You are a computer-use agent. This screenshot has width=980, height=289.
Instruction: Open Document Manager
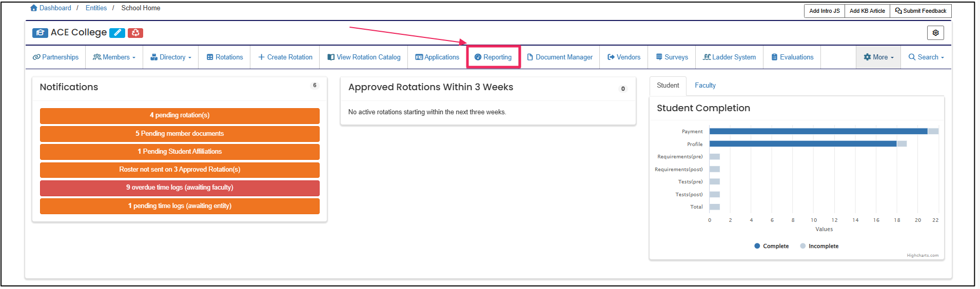[x=560, y=57]
